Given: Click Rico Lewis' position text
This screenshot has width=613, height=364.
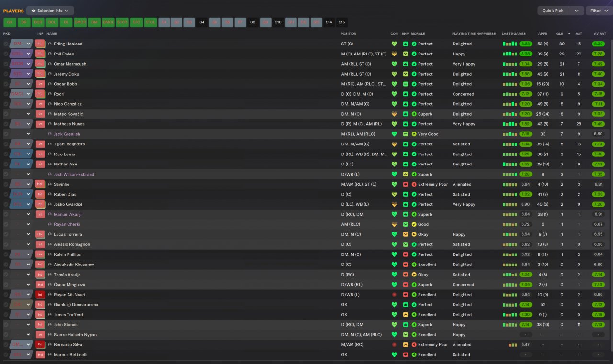Looking at the screenshot, I should tap(364, 154).
